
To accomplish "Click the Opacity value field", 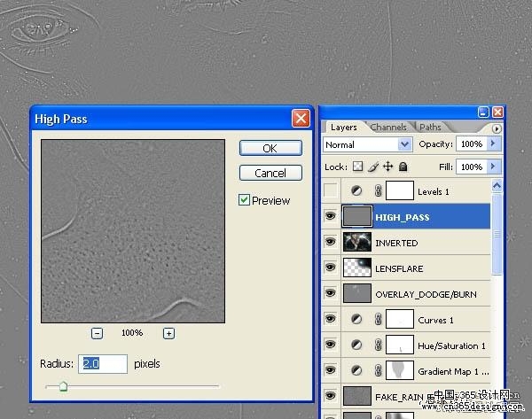I will (x=472, y=144).
